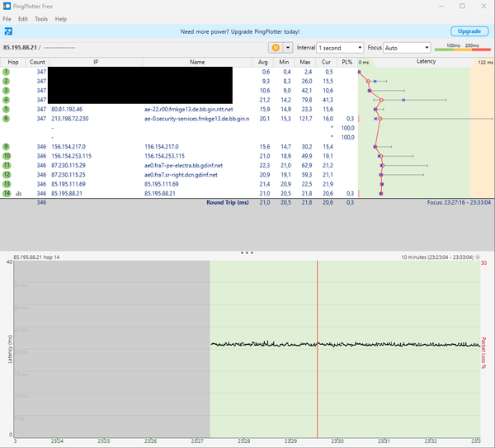Screen dimensions: 495x448
Task: Click the Latency graph column header
Action: [426, 62]
